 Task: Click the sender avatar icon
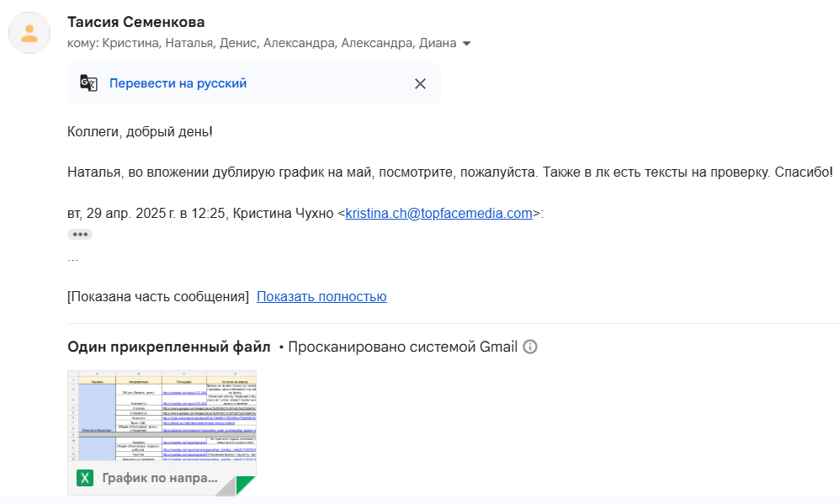(29, 33)
